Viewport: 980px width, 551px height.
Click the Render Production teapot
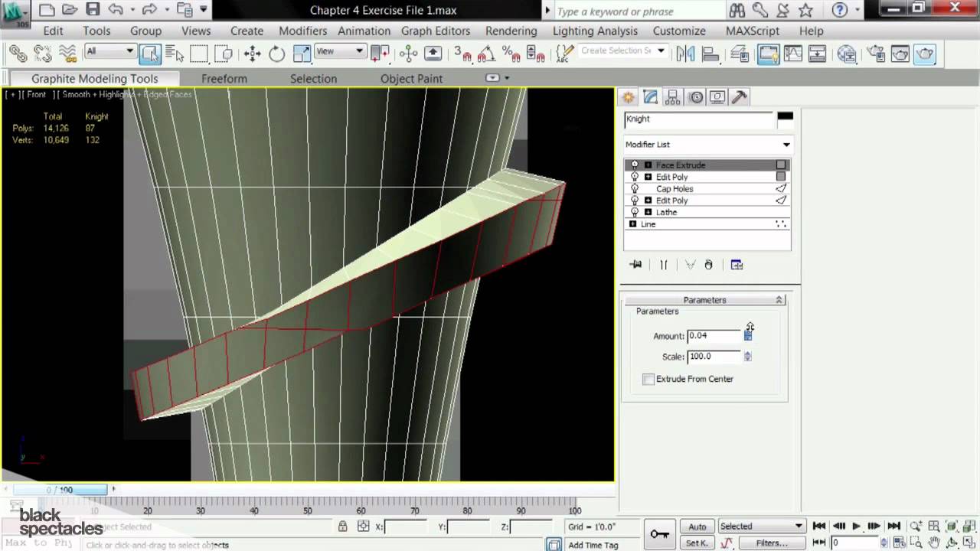tap(926, 54)
